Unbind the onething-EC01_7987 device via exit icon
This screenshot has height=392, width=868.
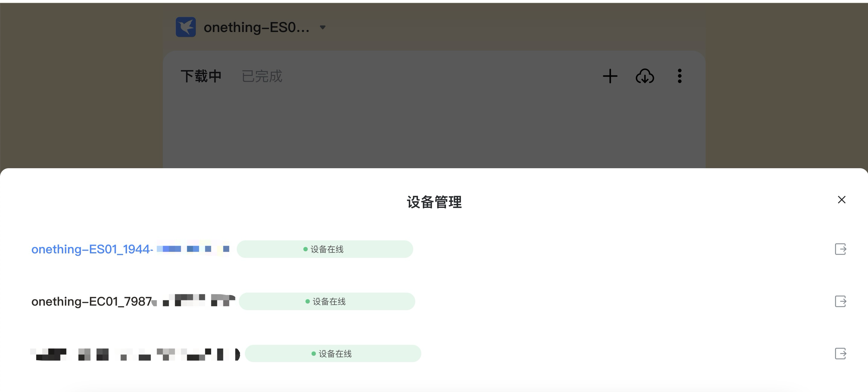pos(840,301)
